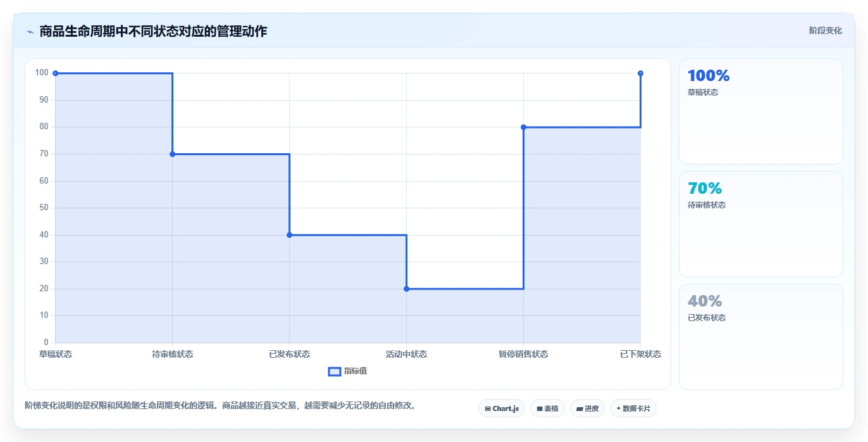Click the y-axis value 90
This screenshot has width=868, height=442.
click(x=44, y=100)
